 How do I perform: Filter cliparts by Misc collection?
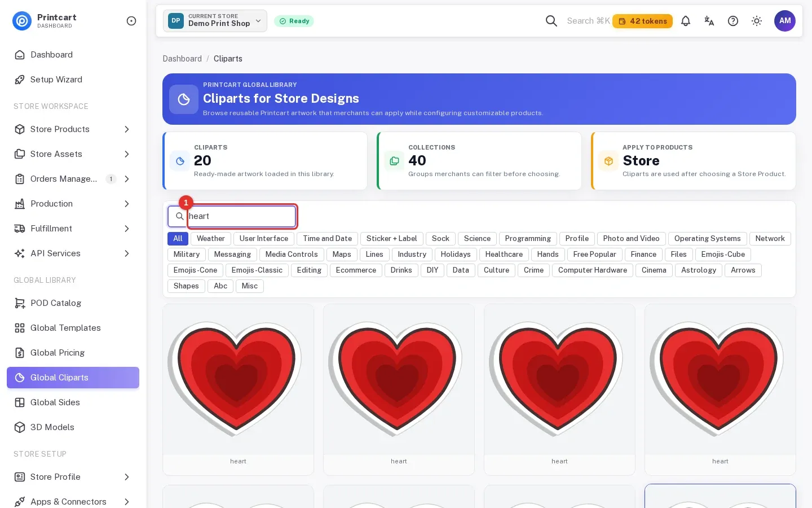click(x=250, y=286)
